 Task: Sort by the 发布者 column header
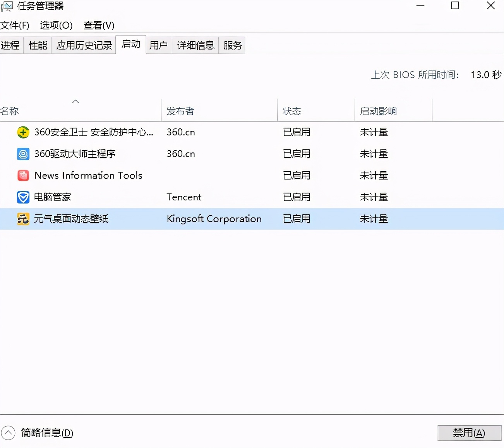[x=219, y=111]
